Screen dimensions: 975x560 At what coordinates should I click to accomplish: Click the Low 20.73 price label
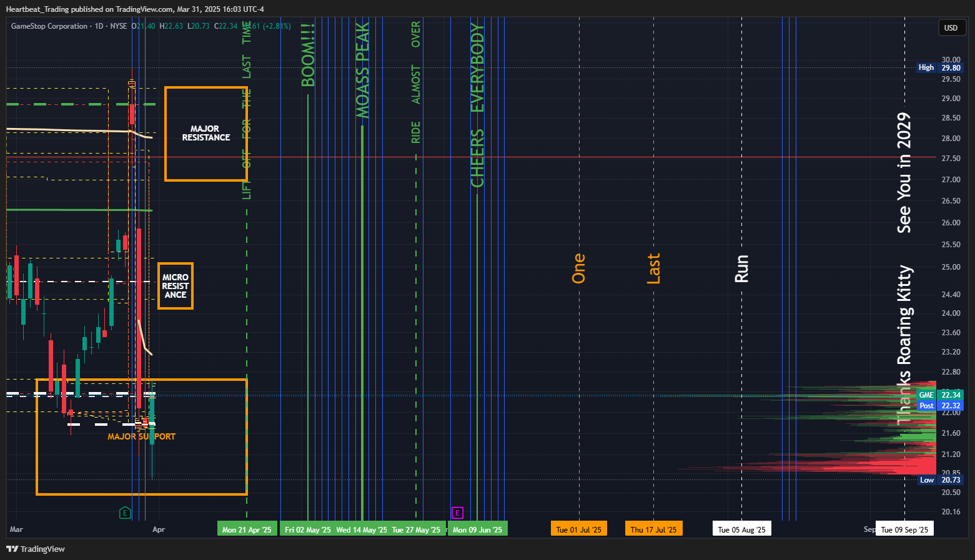coord(939,479)
